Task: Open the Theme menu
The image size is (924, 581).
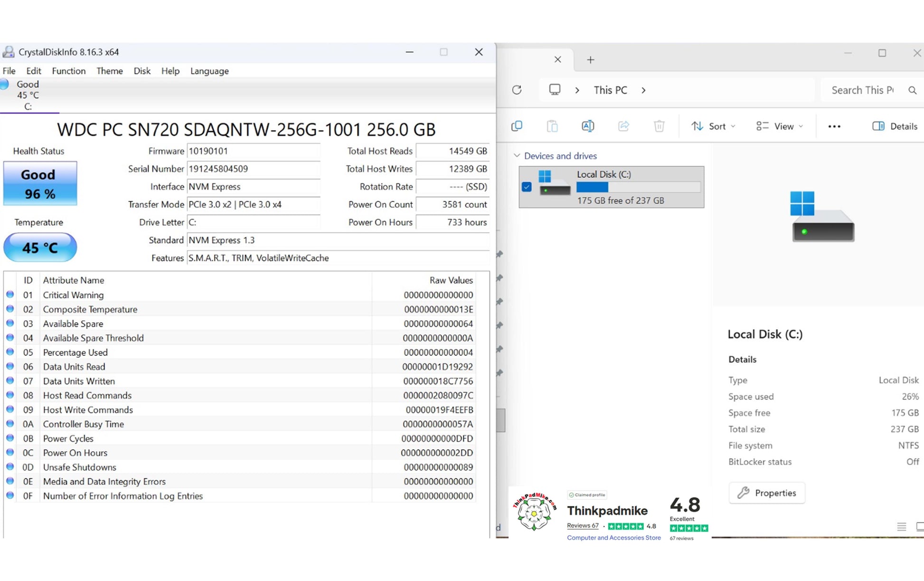Action: pos(109,71)
